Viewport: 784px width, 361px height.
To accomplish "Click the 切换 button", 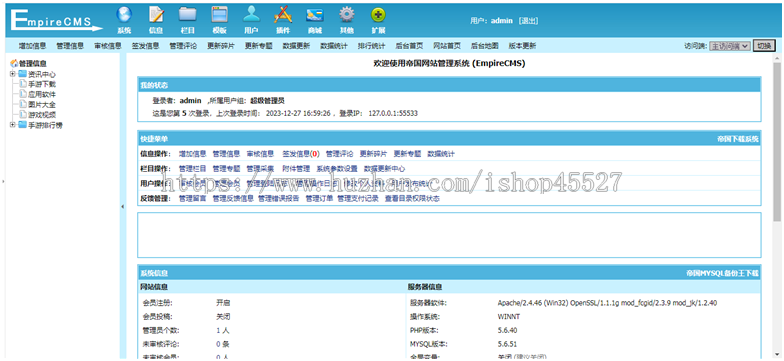I will (x=764, y=46).
